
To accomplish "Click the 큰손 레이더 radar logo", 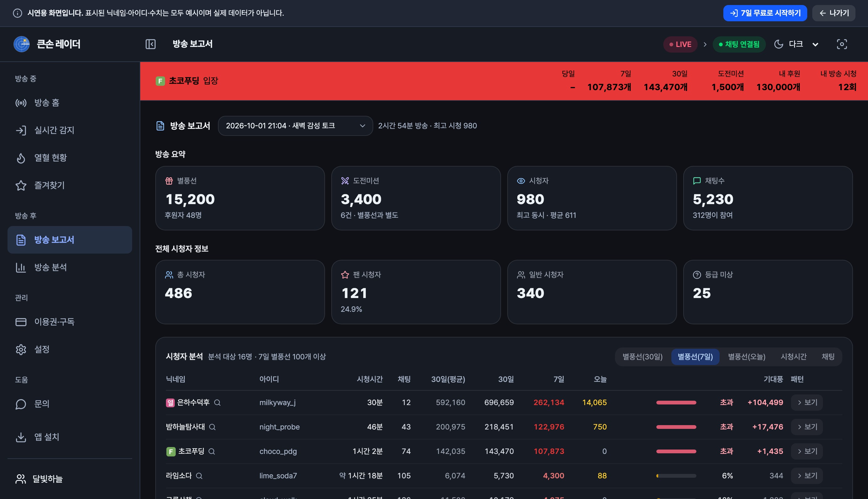I will pos(22,44).
